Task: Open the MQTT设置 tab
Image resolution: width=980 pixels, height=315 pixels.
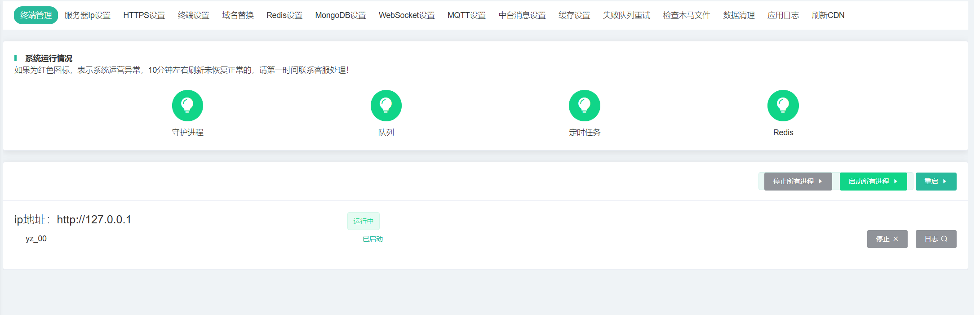Action: click(x=466, y=15)
